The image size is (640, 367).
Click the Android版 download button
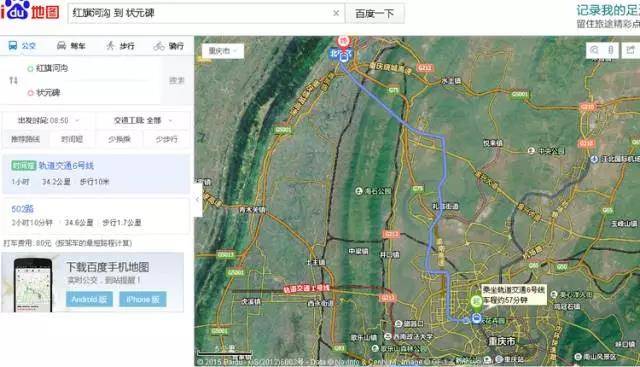click(x=89, y=299)
